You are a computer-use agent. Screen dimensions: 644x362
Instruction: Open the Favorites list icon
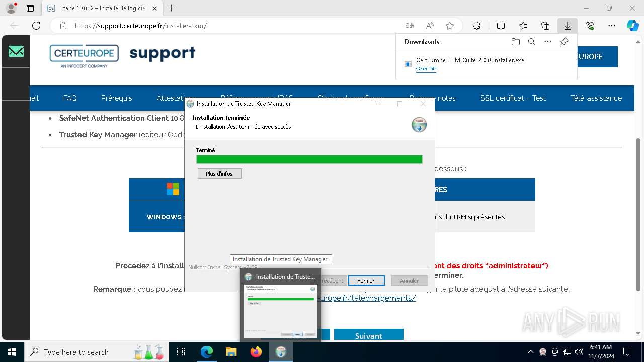click(523, 26)
